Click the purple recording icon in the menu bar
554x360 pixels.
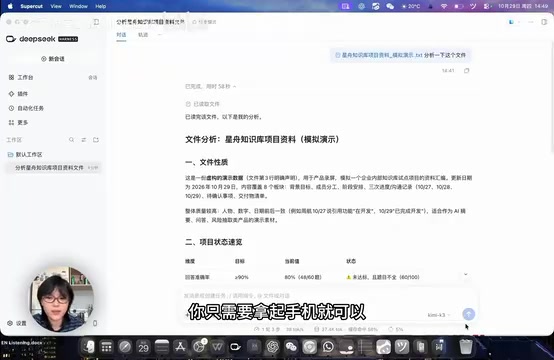coord(345,6)
